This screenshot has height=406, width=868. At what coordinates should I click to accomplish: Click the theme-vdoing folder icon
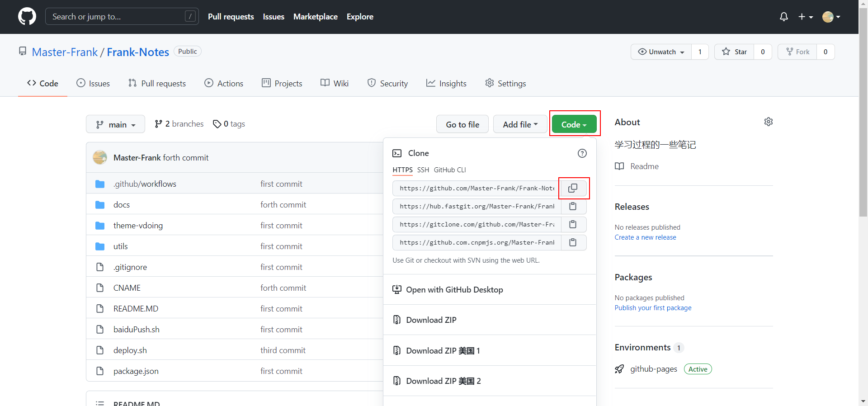point(100,226)
